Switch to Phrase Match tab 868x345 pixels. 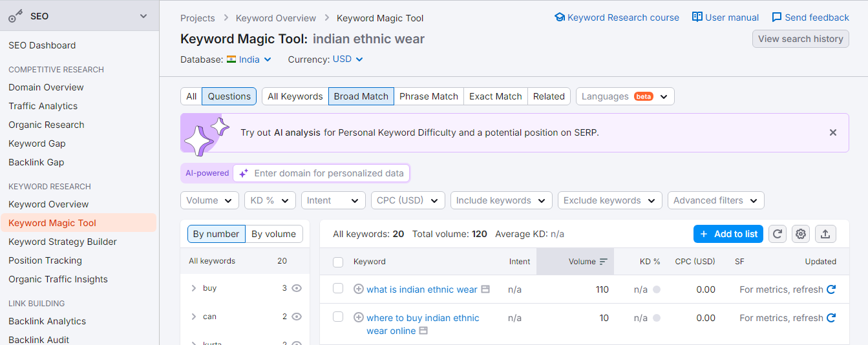429,96
